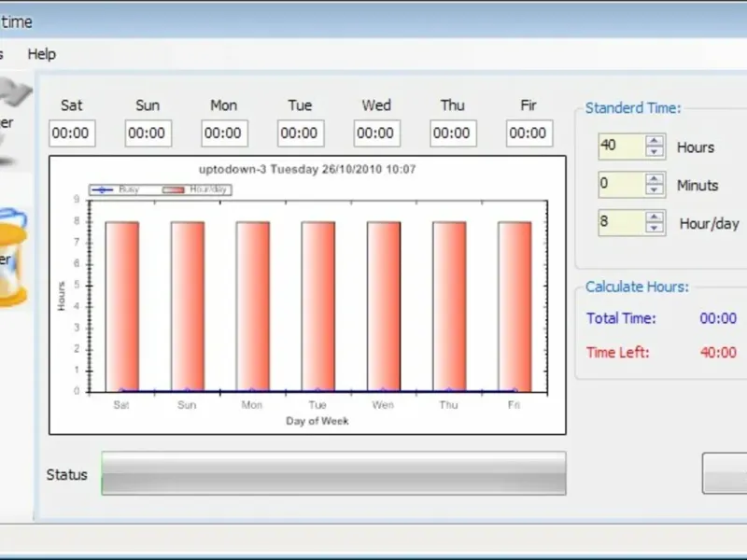Click the Time Left value 40:00

[x=718, y=353]
